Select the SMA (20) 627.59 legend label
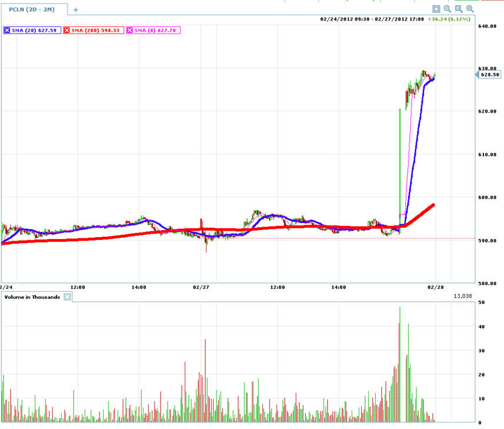 pyautogui.click(x=34, y=30)
